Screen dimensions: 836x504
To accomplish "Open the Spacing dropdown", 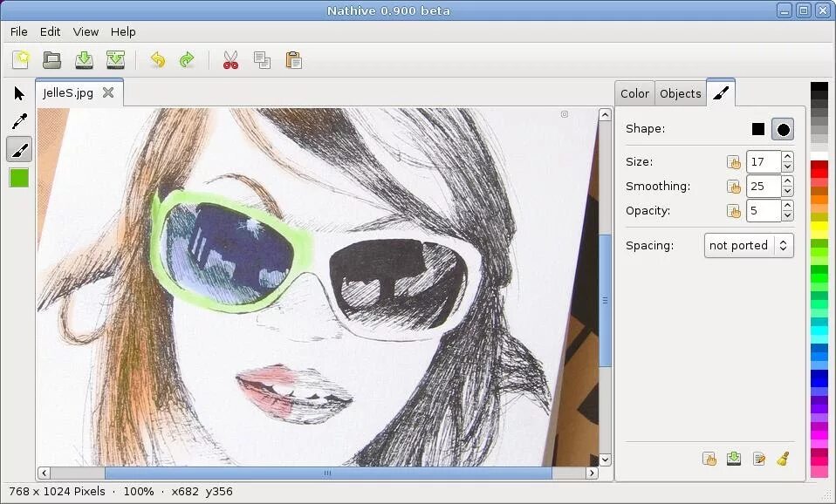I will coord(749,245).
